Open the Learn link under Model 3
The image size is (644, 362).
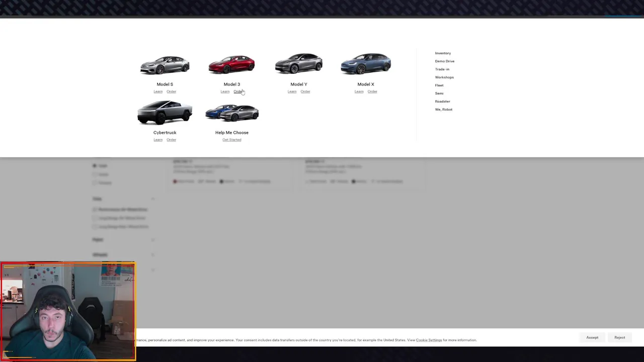tap(225, 92)
